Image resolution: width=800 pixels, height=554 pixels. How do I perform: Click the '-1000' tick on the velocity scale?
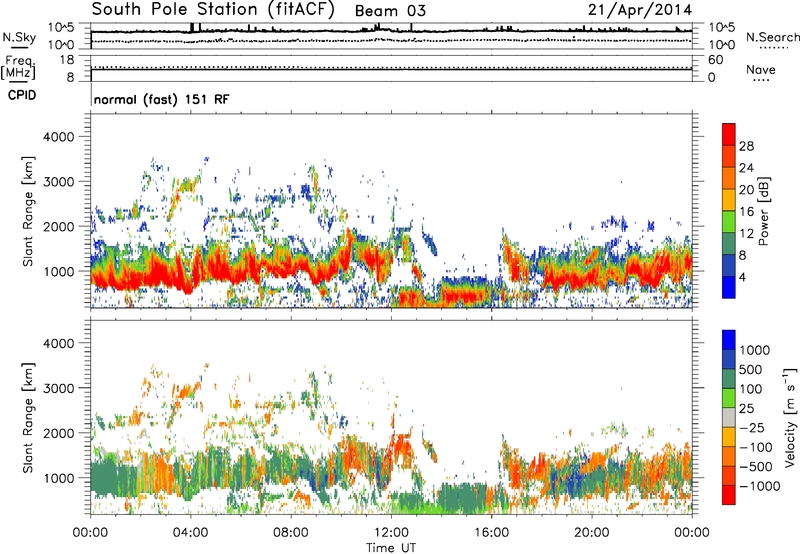coord(759,486)
